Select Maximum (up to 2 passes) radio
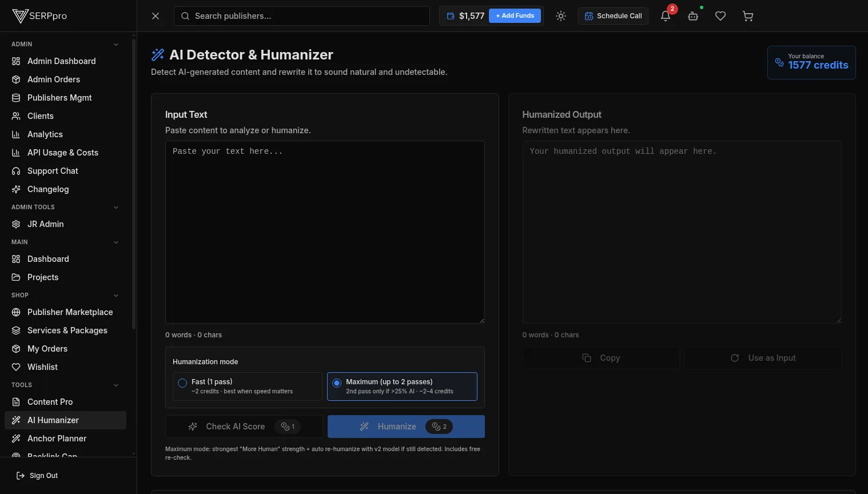The width and height of the screenshot is (868, 494). (x=337, y=383)
